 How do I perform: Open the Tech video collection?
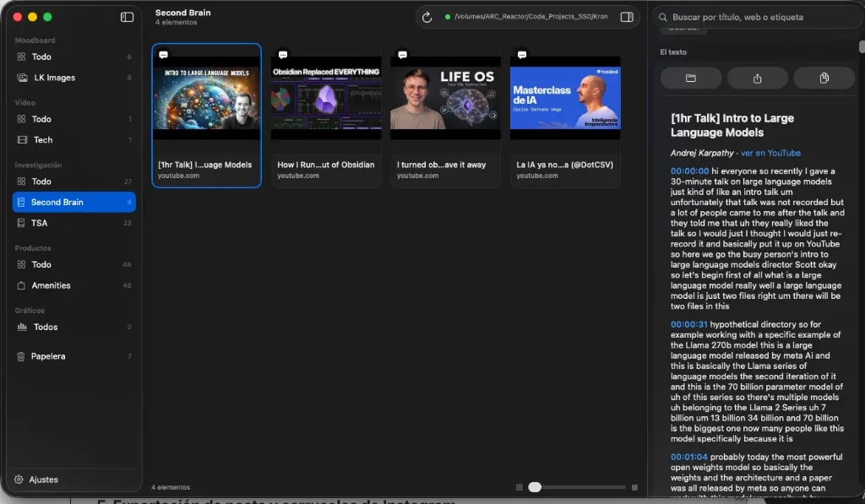click(x=74, y=140)
